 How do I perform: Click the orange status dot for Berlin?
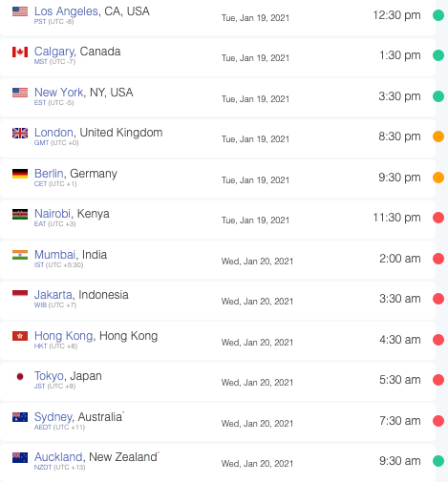tap(438, 178)
